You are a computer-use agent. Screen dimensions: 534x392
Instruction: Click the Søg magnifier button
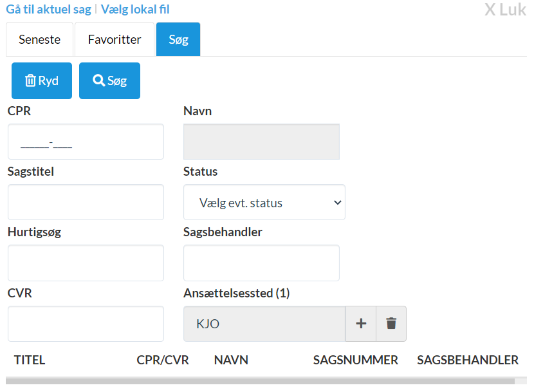(x=109, y=81)
